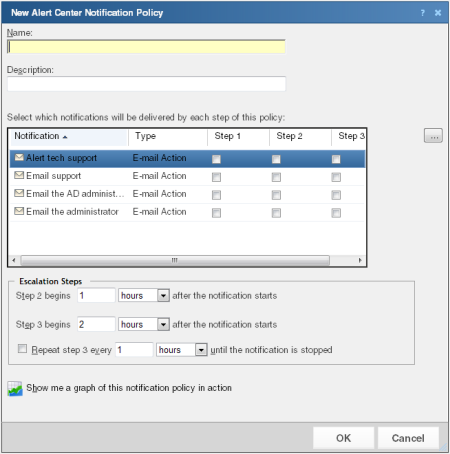This screenshot has width=450, height=454.
Task: Click the Description text field
Action: 146,84
